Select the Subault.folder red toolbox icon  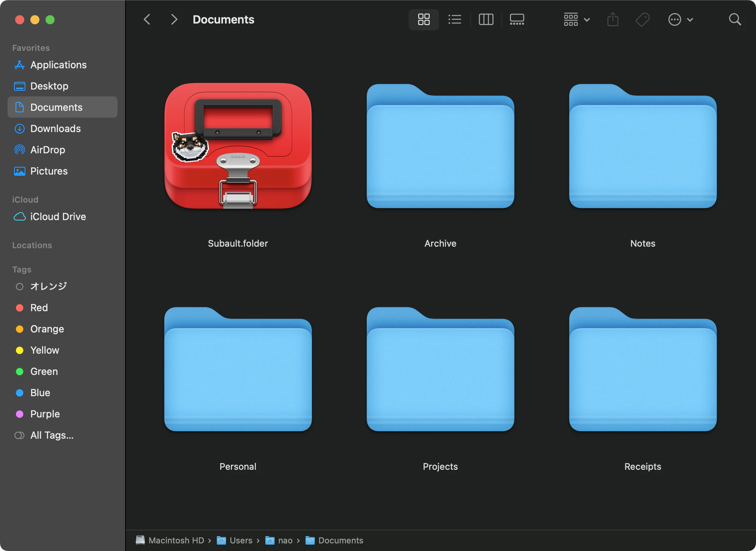pos(238,146)
